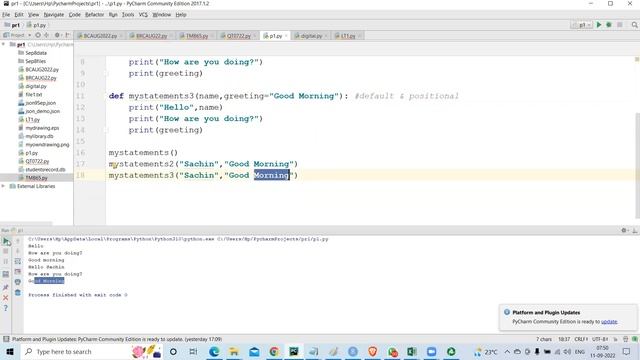This screenshot has height=360, width=640.
Task: Open Windows notification center icon
Action: click(x=627, y=351)
